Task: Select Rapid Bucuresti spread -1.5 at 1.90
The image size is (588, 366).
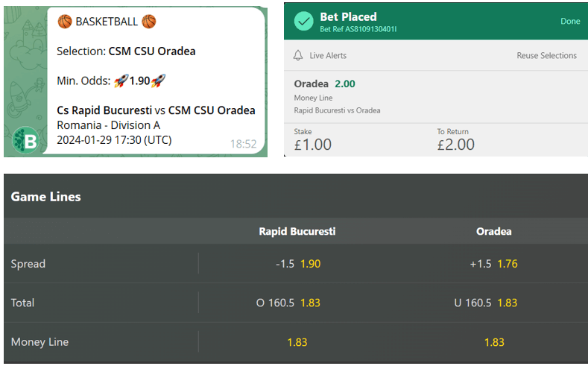Action: 297,264
